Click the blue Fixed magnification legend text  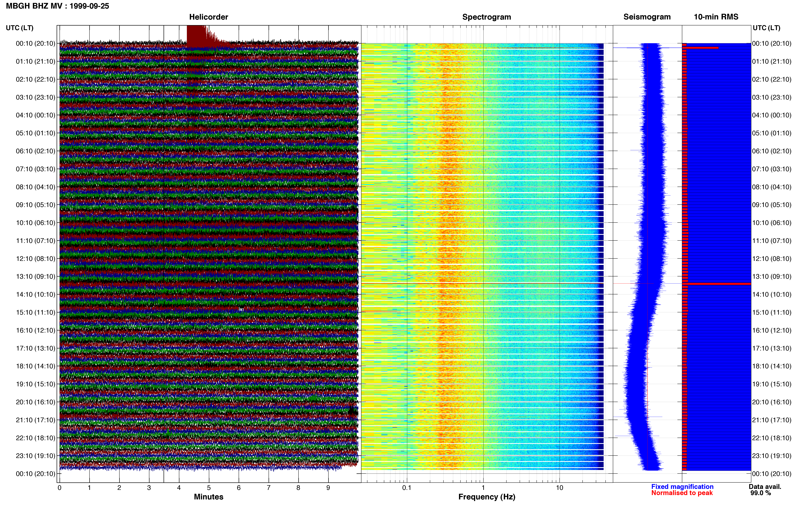pyautogui.click(x=682, y=486)
